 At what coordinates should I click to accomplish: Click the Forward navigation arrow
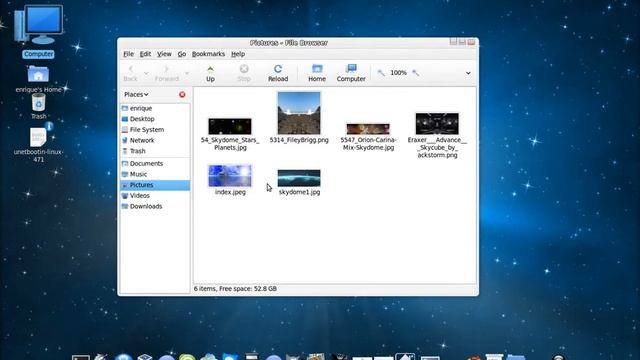coord(167,73)
